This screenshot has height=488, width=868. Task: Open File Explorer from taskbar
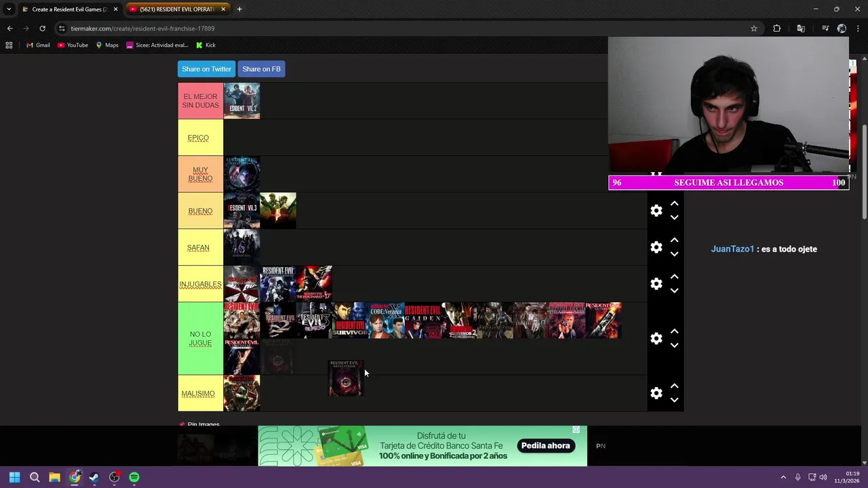54,477
